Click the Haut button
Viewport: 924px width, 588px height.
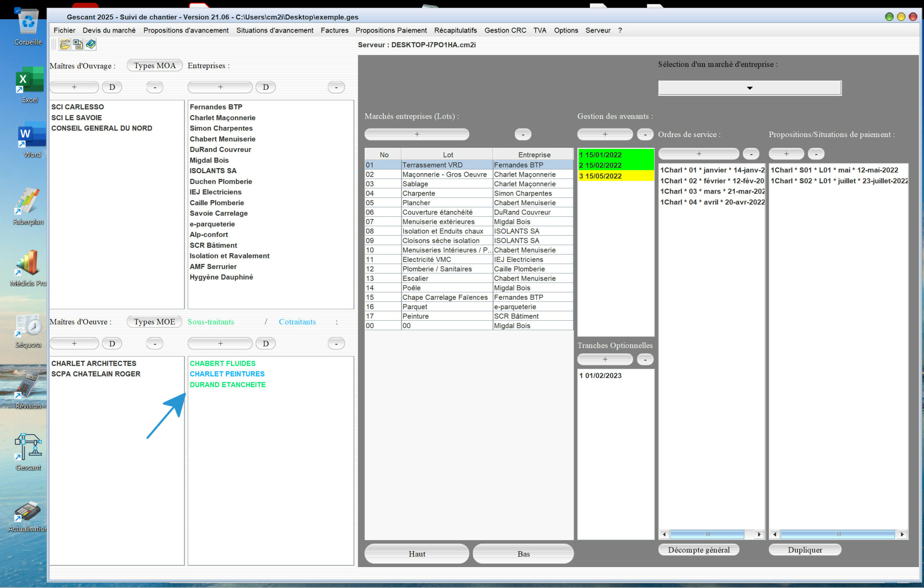pyautogui.click(x=417, y=554)
